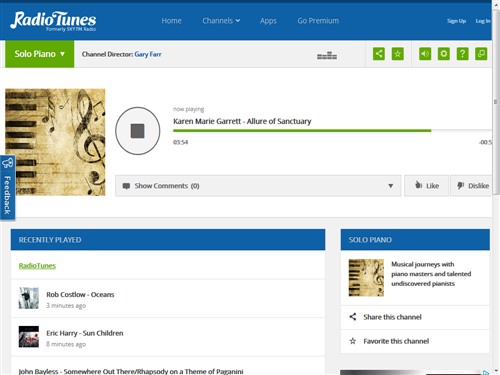Click the Recently Played header
500x375 pixels.
click(x=168, y=240)
